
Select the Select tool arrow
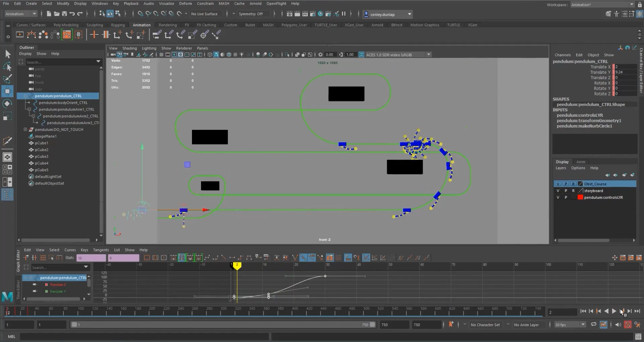pos(7,54)
